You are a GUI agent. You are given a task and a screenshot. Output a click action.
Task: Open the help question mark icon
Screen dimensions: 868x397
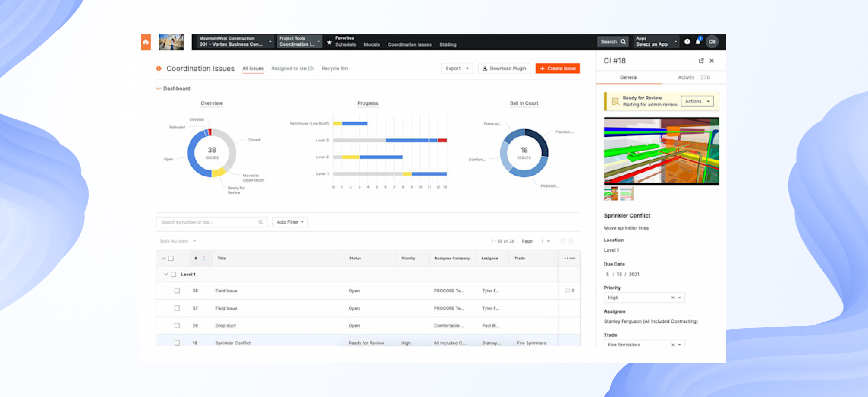coord(687,42)
